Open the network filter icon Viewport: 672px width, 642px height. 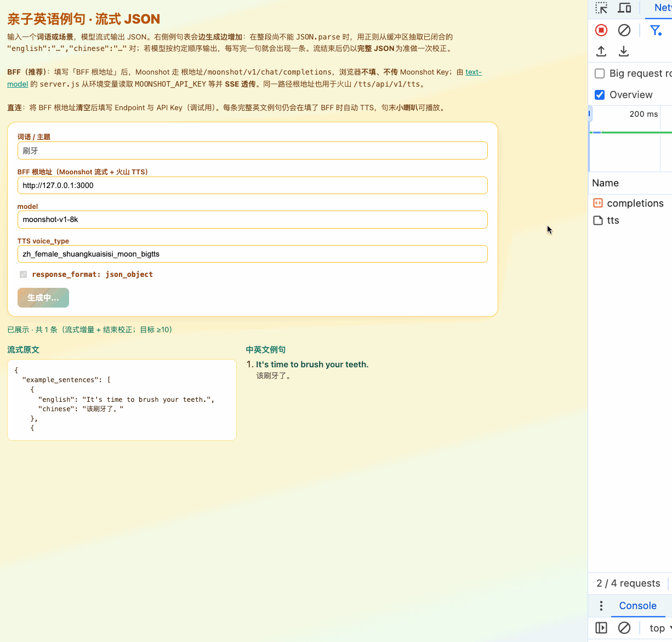click(x=656, y=30)
